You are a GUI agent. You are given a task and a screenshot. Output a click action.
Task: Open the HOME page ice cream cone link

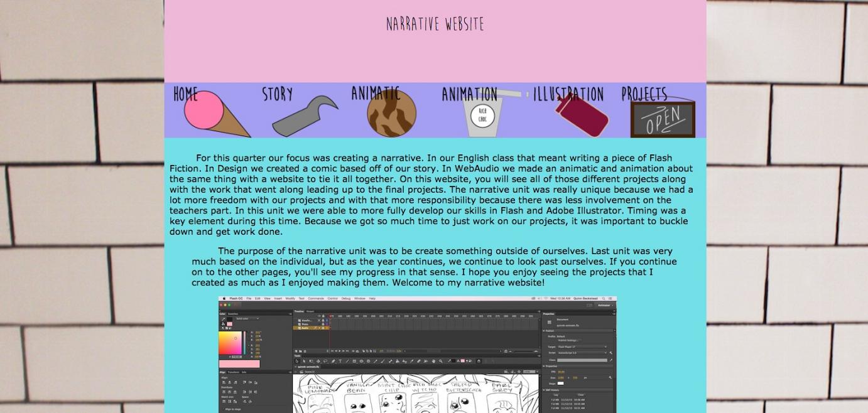click(x=212, y=112)
